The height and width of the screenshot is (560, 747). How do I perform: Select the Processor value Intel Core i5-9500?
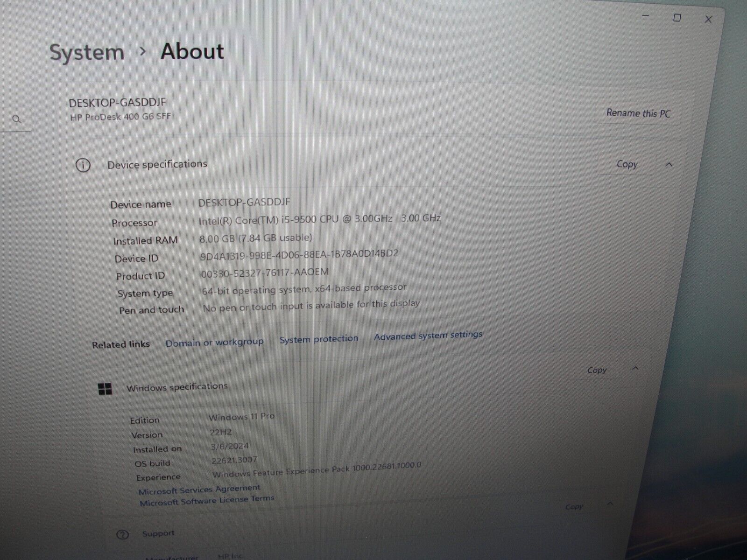(320, 219)
